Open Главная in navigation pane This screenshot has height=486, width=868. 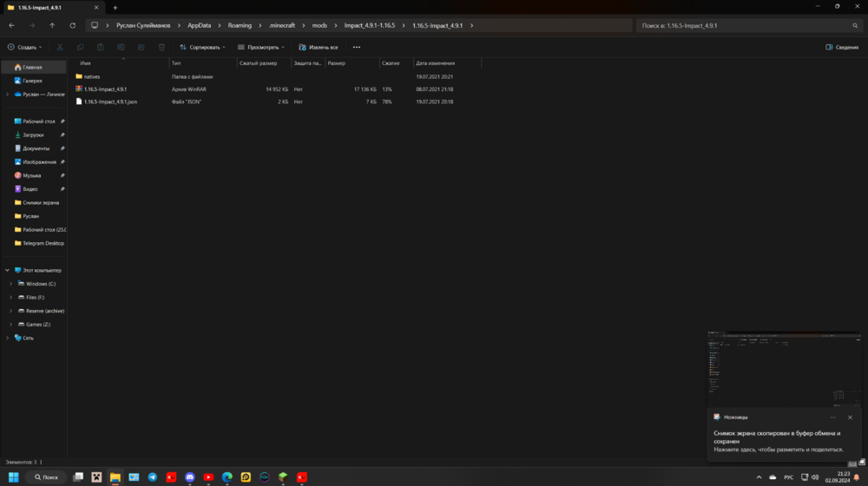[33, 68]
